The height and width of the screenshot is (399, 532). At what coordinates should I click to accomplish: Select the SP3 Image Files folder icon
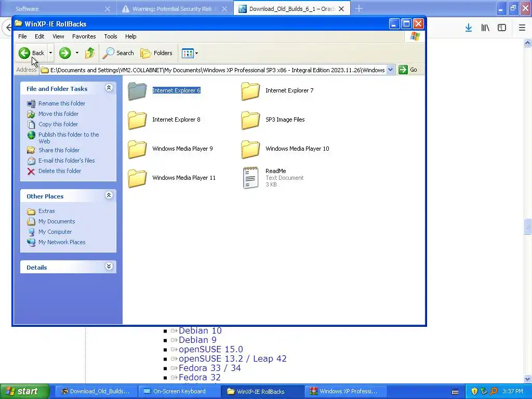[x=250, y=120]
